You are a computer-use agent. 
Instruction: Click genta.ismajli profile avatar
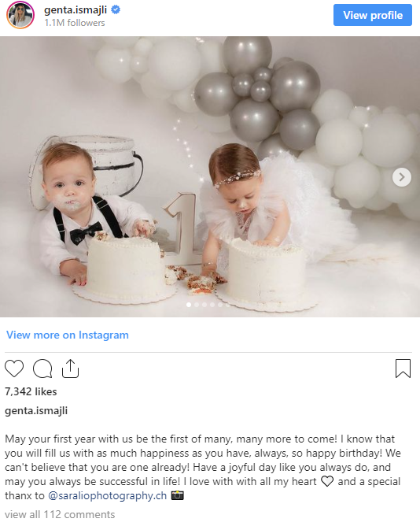tap(20, 15)
